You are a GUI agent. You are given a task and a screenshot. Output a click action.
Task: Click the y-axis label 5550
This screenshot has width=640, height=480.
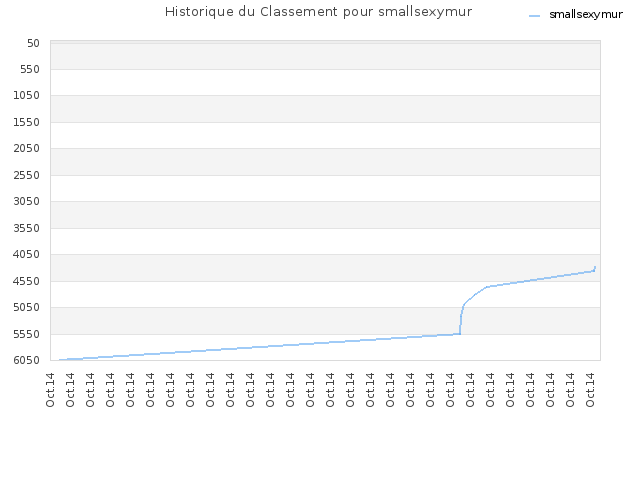coord(27,334)
